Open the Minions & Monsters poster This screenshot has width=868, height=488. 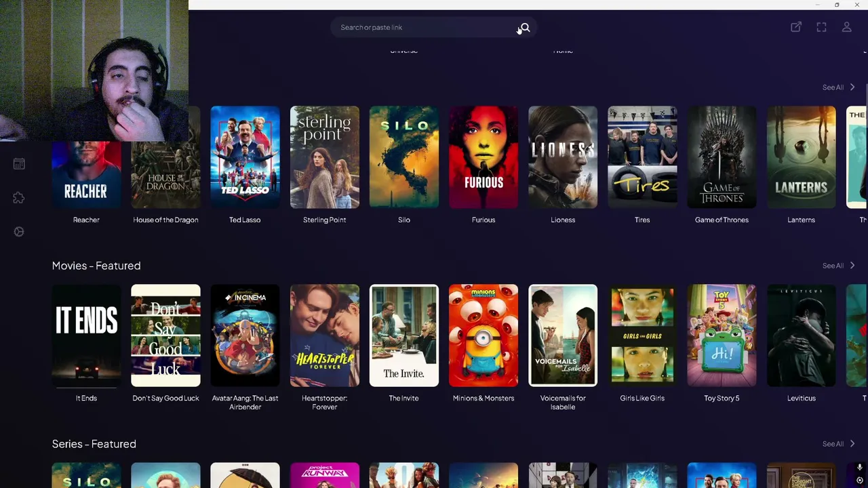484,335
